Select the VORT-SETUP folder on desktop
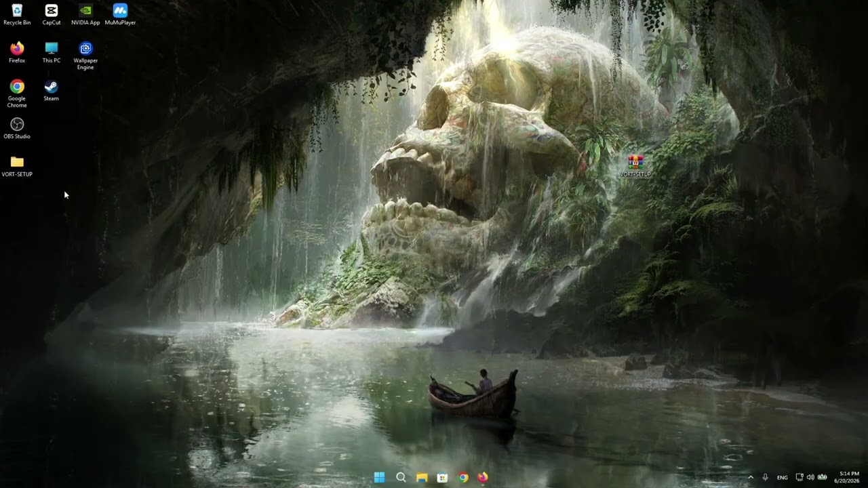This screenshot has height=488, width=868. coord(17,166)
